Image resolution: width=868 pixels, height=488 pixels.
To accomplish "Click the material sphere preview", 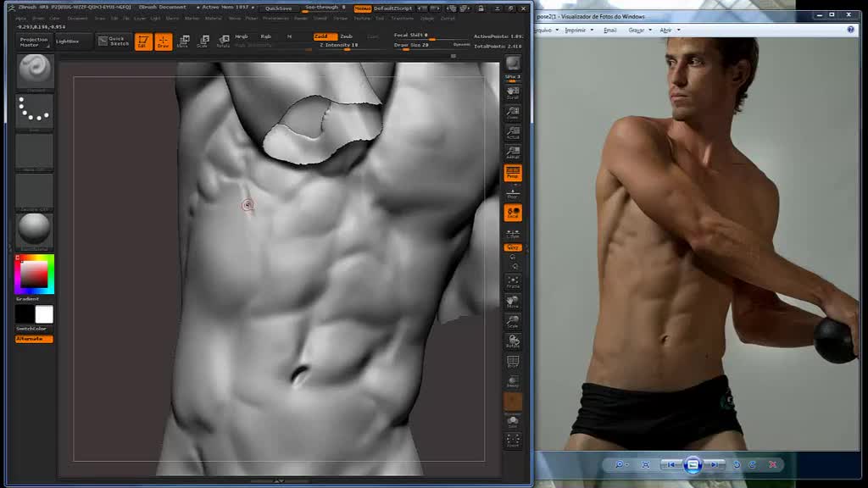I will tap(35, 230).
